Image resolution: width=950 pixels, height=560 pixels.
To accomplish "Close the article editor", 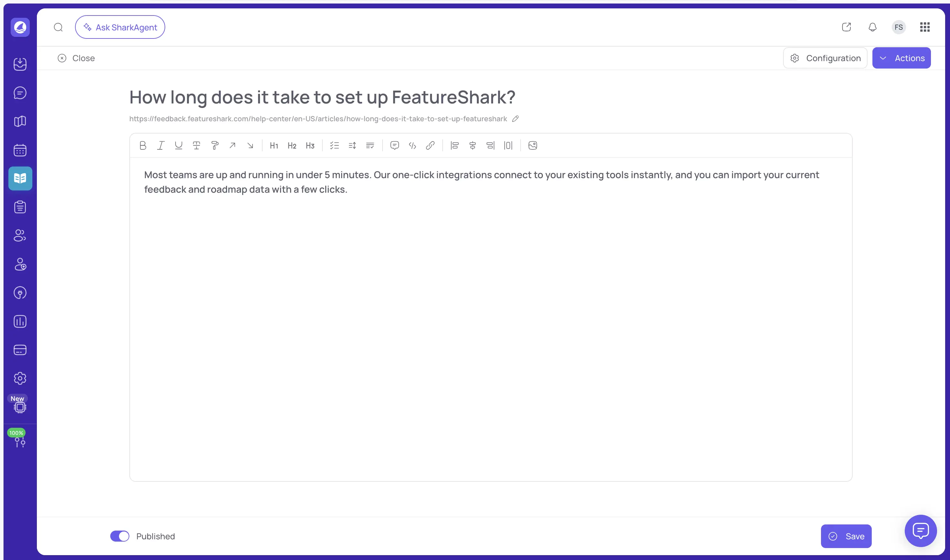I will point(76,58).
